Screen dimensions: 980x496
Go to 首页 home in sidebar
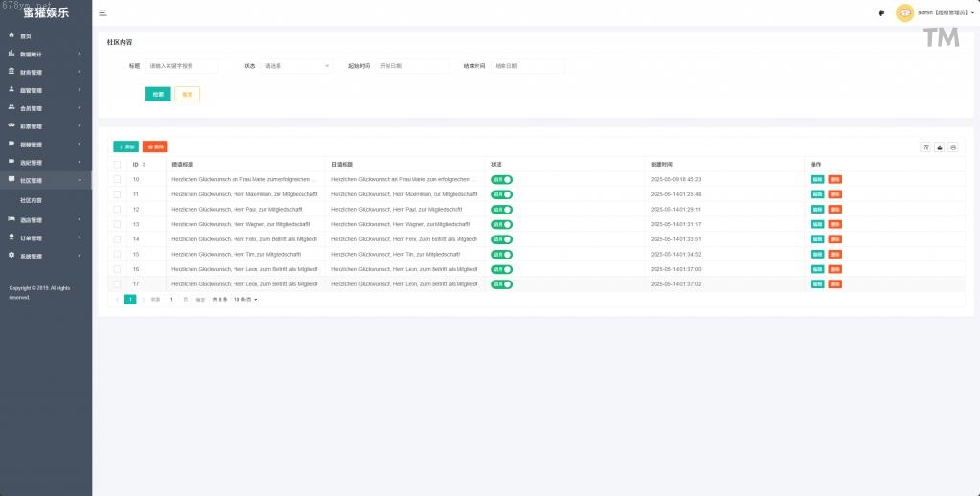pos(26,35)
